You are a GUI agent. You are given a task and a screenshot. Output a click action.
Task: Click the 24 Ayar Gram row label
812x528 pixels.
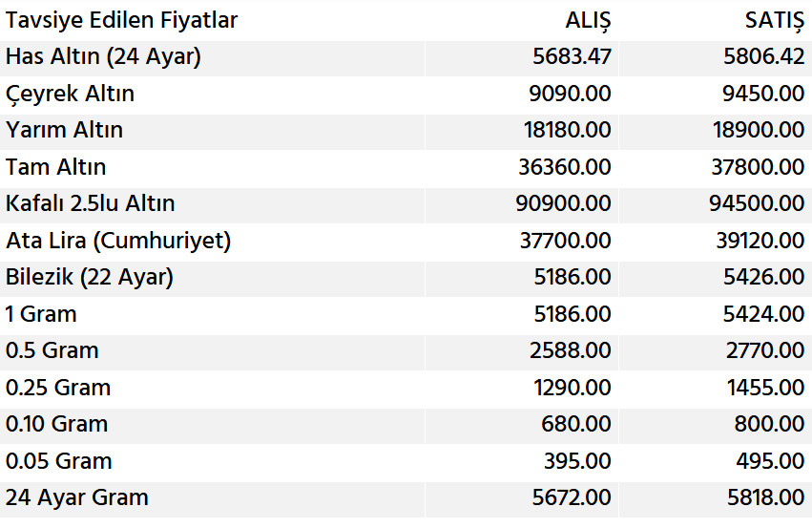76,497
